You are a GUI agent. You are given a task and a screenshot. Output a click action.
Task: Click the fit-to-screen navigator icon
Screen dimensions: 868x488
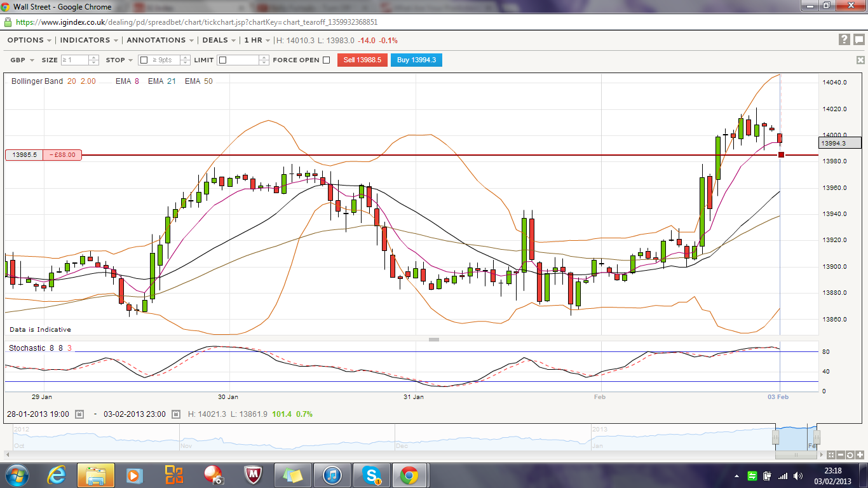[831, 455]
